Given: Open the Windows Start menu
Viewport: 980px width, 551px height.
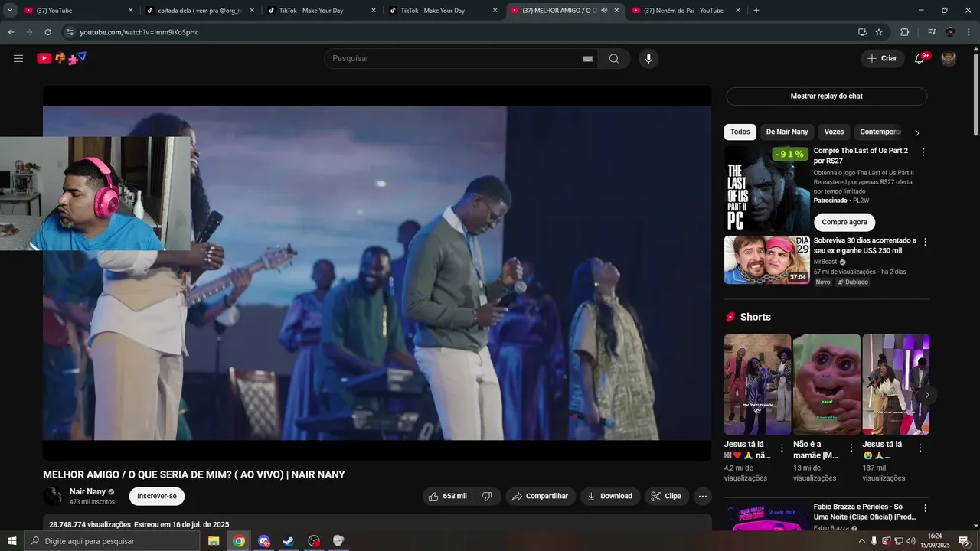Looking at the screenshot, I should pos(12,541).
